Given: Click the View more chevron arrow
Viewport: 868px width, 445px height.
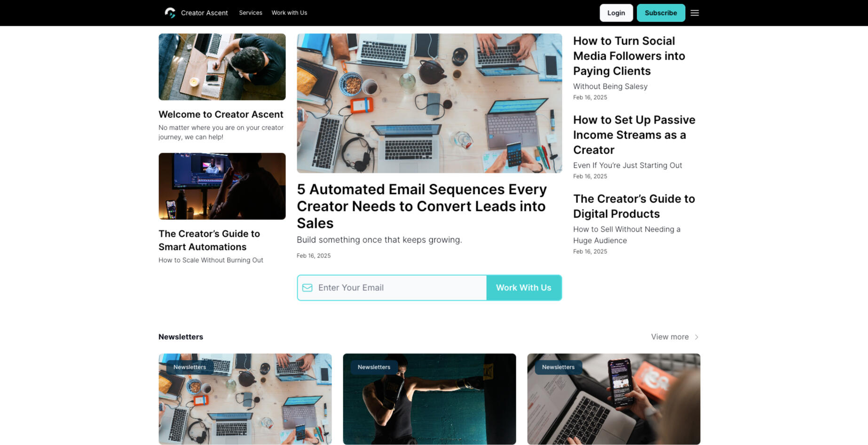Looking at the screenshot, I should coord(696,337).
